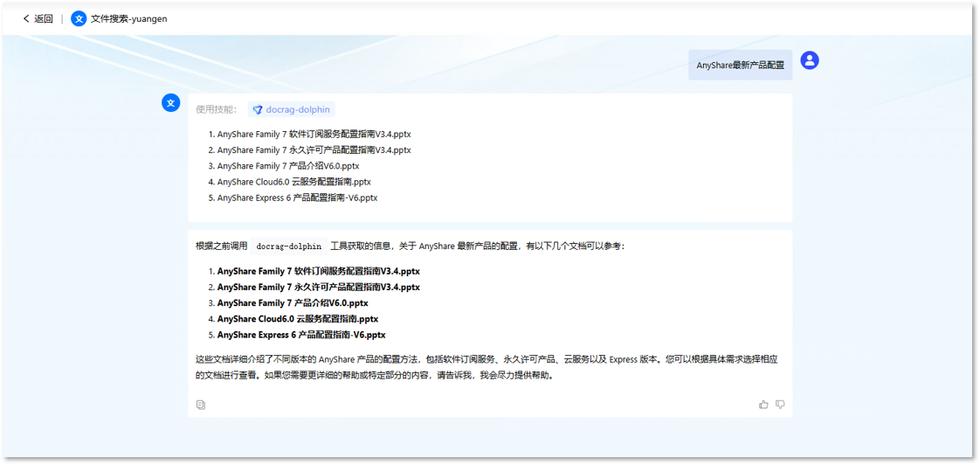Open plain-text 产品介绍V6.0.pptx in skill results

(288, 166)
